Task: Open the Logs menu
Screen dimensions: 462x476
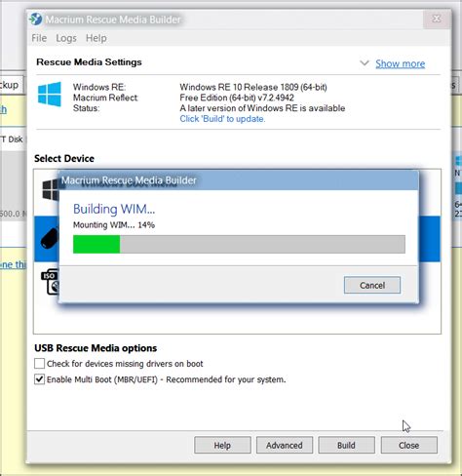Action: click(x=66, y=38)
